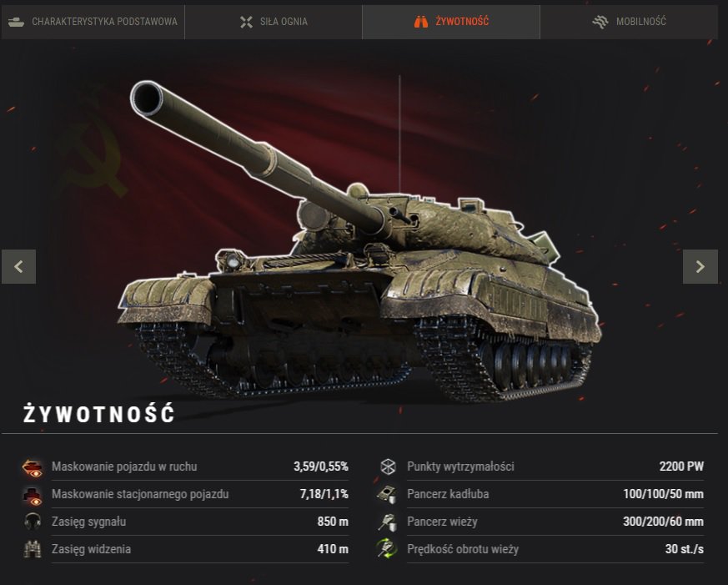
Task: Click the binoculars view range icon
Action: [33, 549]
